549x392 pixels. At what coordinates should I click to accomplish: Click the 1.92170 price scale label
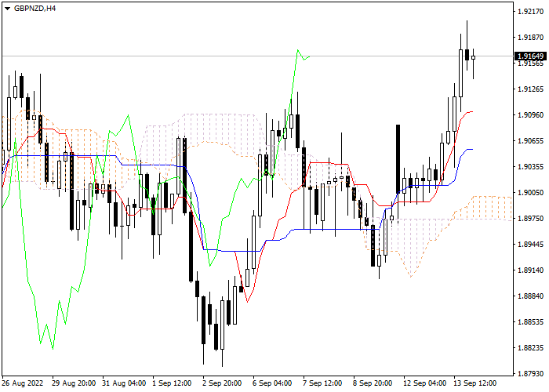click(530, 12)
